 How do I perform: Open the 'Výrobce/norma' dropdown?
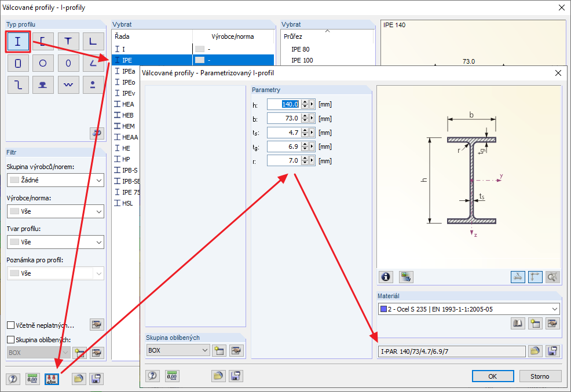click(x=56, y=211)
